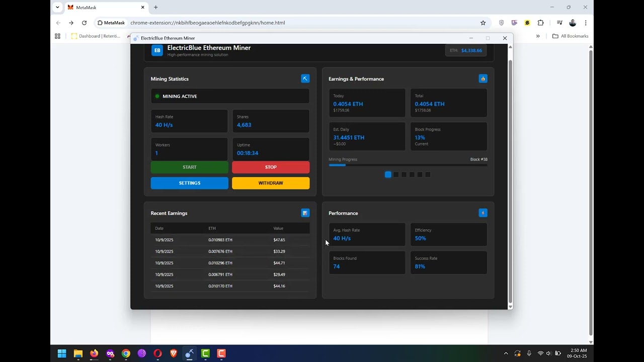
Task: Select the last block indicator square
Action: point(428,174)
